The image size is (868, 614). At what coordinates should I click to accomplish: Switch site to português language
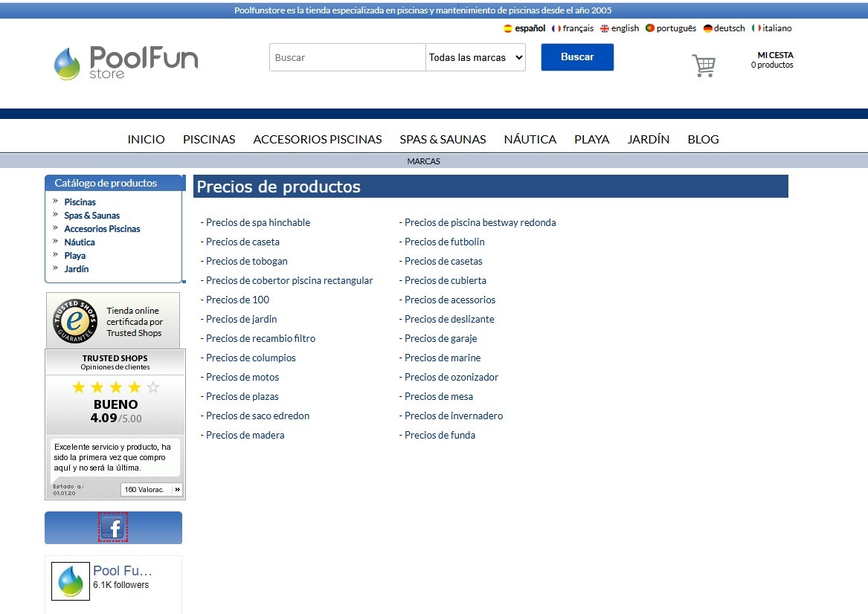(671, 28)
